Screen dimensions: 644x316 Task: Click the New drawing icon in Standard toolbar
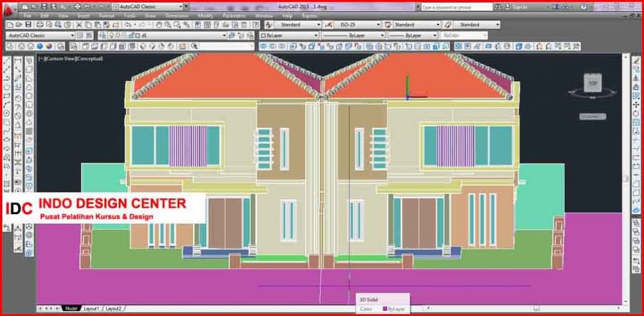(x=9, y=25)
